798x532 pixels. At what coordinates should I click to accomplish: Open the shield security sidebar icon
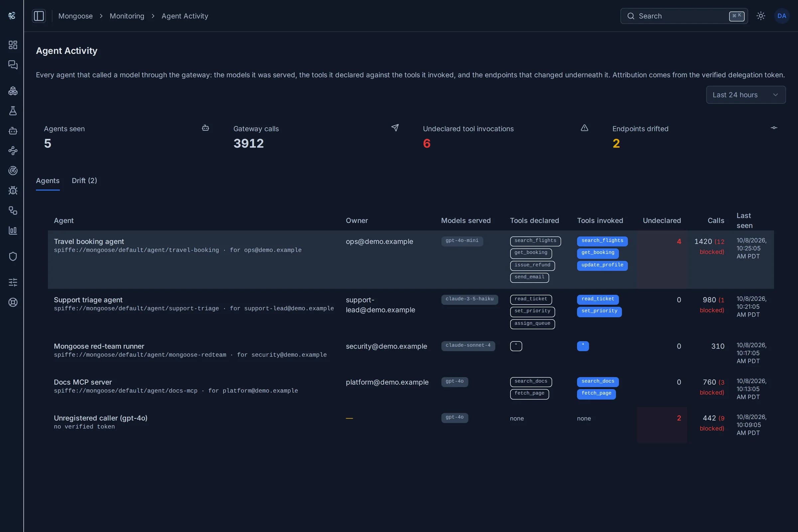coord(13,256)
